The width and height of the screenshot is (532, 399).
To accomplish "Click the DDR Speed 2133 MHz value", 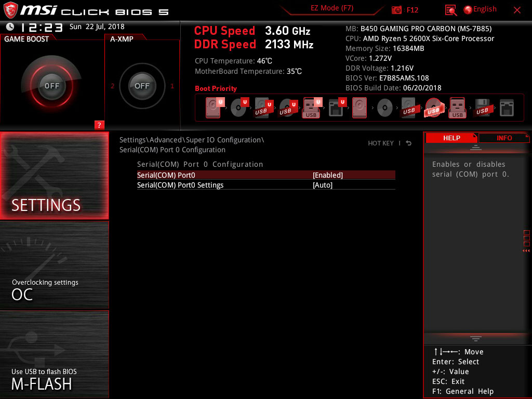I will pos(289,45).
